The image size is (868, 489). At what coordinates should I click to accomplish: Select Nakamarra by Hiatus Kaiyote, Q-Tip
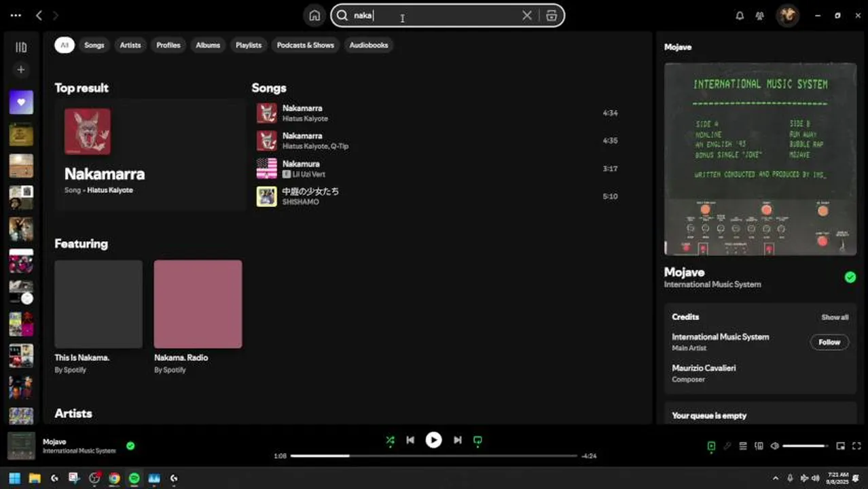[437, 141]
